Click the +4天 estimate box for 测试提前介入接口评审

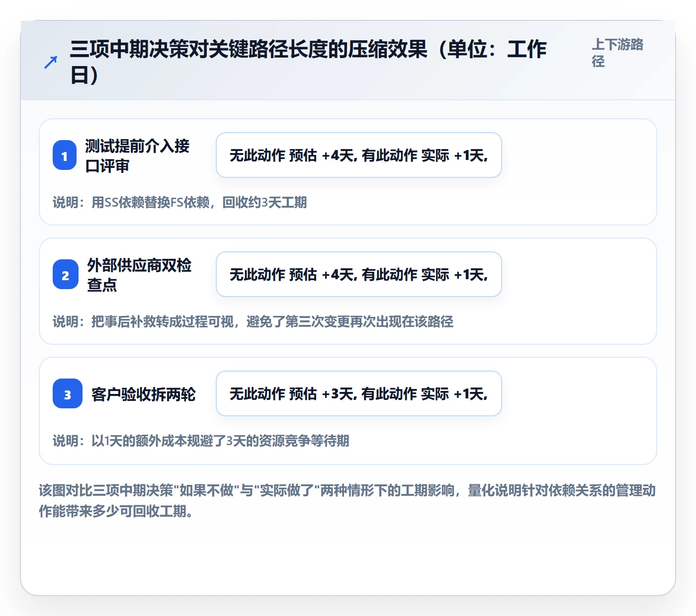tap(359, 155)
